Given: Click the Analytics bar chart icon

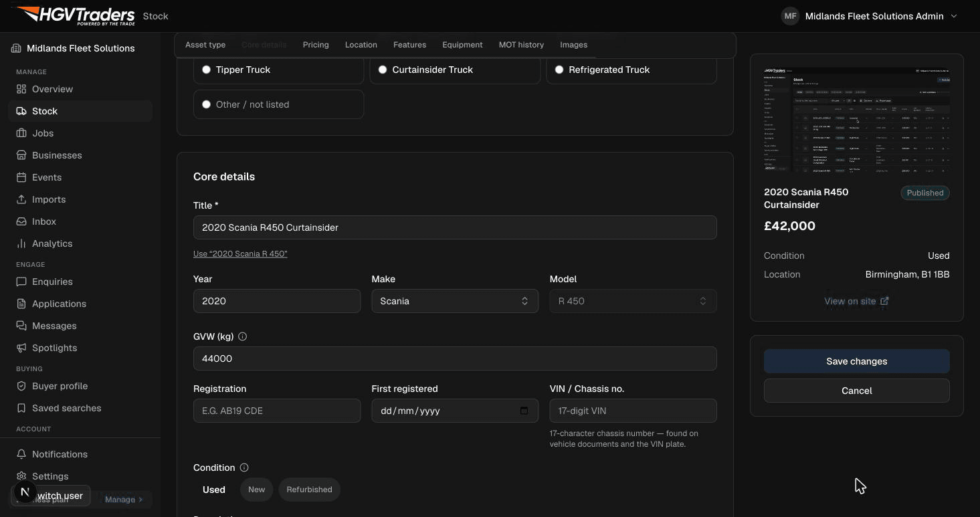Looking at the screenshot, I should pyautogui.click(x=21, y=243).
